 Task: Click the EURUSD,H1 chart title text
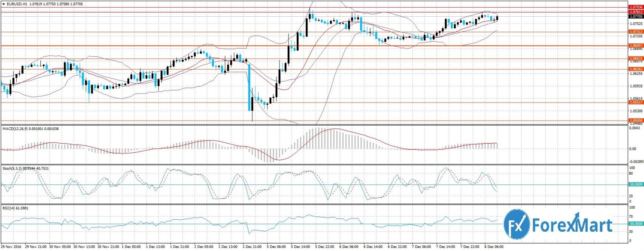point(15,3)
